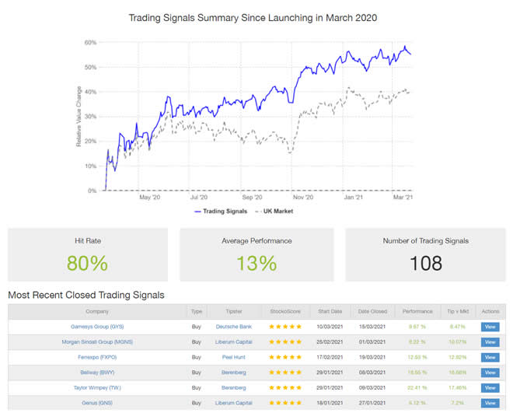
Task: Click StockoScore stars for Genus row
Action: (x=285, y=403)
